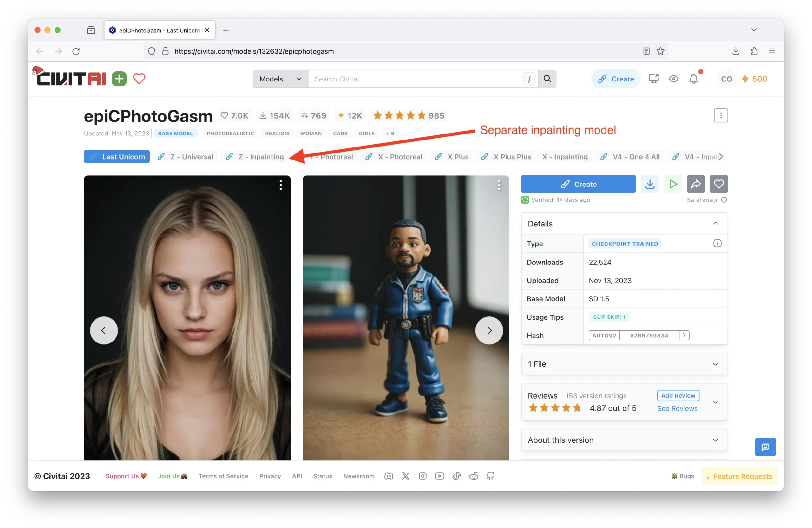
Task: Open the TikTok footer link
Action: point(457,476)
